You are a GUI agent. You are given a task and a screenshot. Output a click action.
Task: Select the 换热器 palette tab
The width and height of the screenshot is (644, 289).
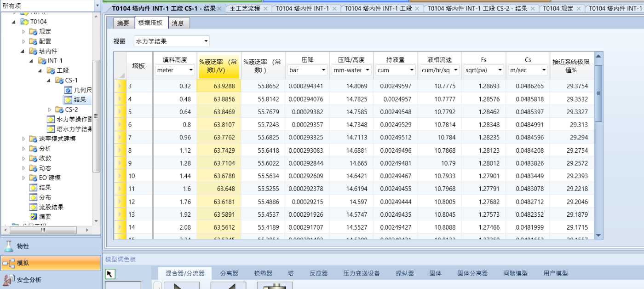point(263,273)
